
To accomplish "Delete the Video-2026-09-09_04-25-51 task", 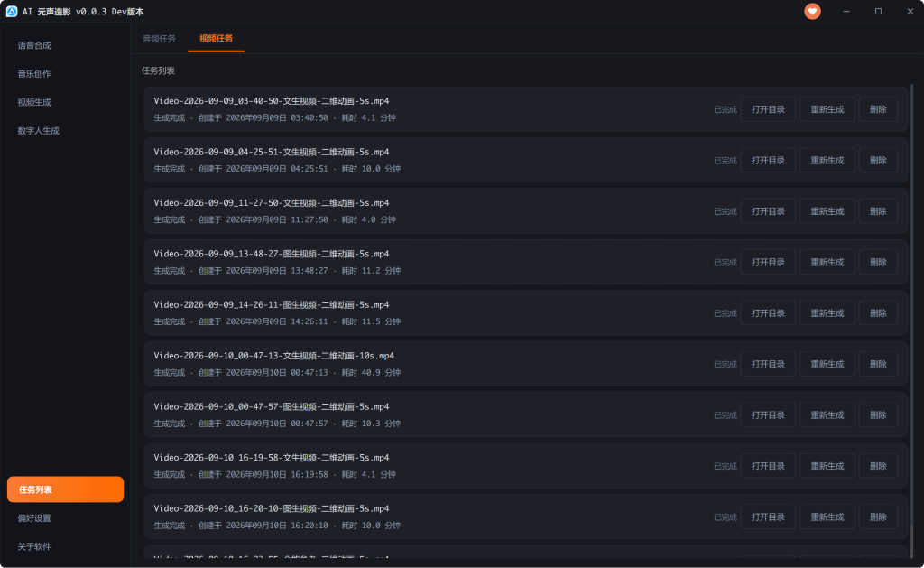I will coord(878,161).
